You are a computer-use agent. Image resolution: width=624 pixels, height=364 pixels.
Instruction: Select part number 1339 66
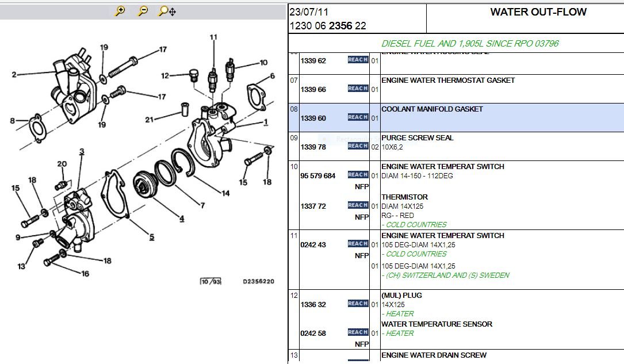[313, 90]
